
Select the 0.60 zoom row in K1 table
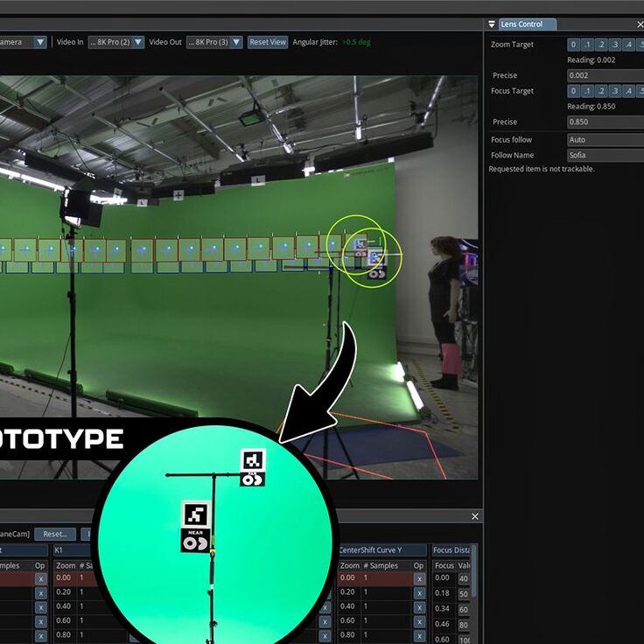pos(75,620)
